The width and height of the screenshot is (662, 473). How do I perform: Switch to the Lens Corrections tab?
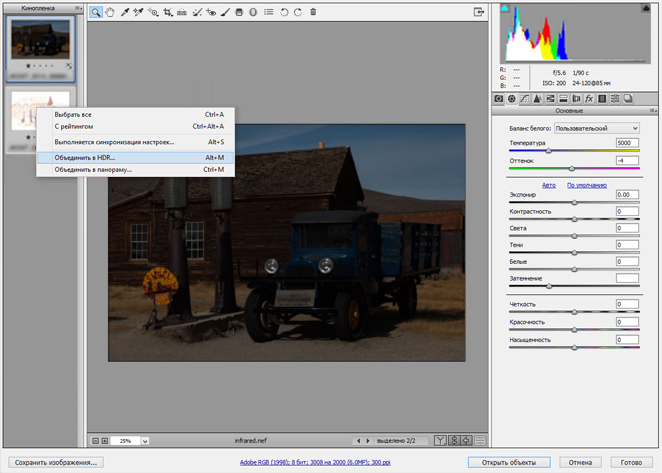tap(576, 99)
